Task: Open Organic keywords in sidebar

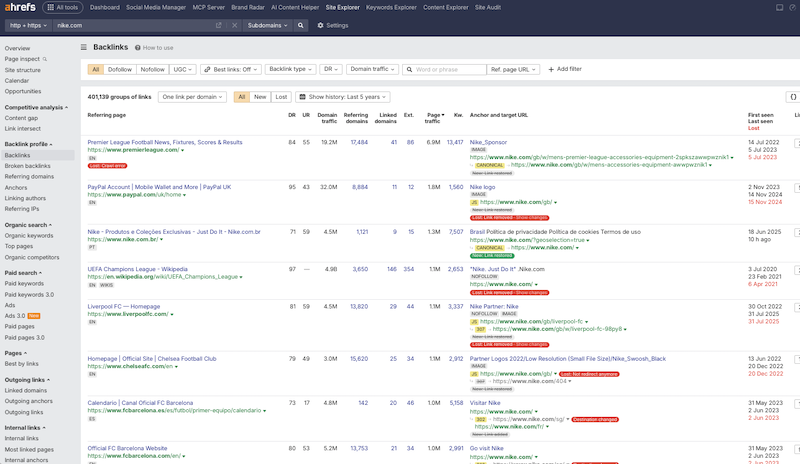Action: (29, 236)
